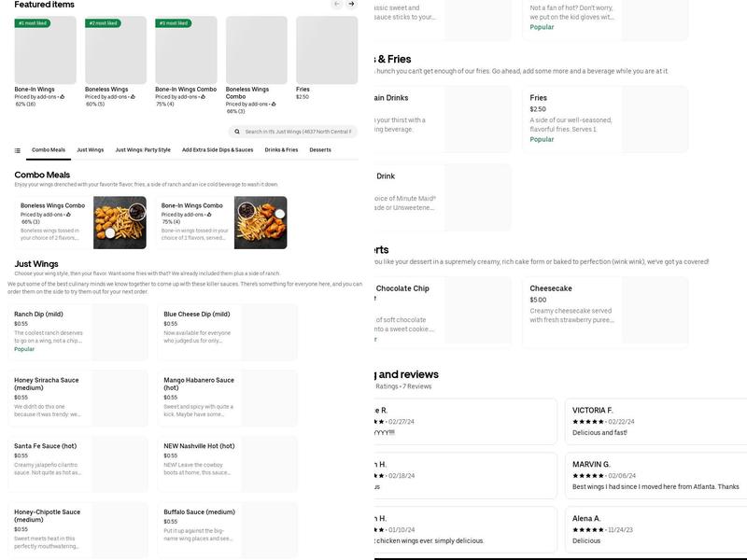Open the Bone-In Wings Combo photo

tap(261, 222)
